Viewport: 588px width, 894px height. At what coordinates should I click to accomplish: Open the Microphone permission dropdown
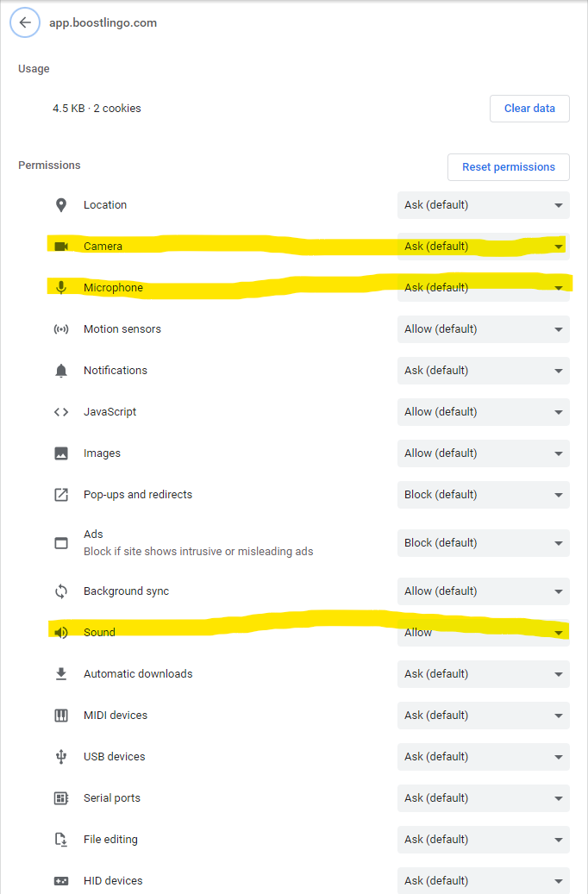483,288
